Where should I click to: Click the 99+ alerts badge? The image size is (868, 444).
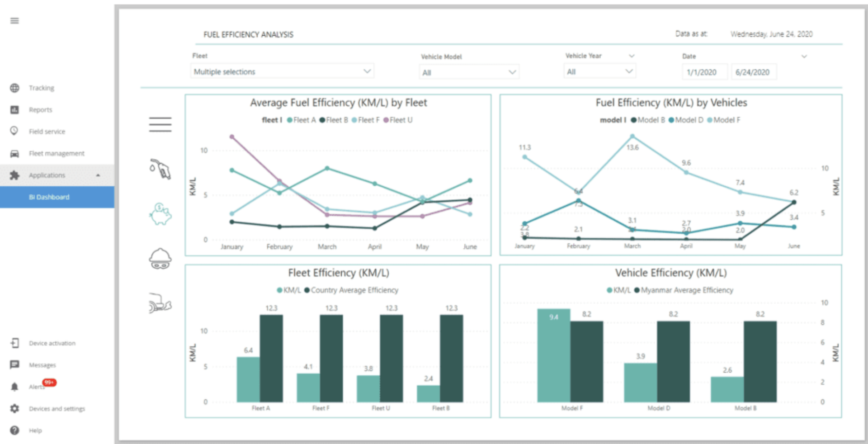point(49,383)
